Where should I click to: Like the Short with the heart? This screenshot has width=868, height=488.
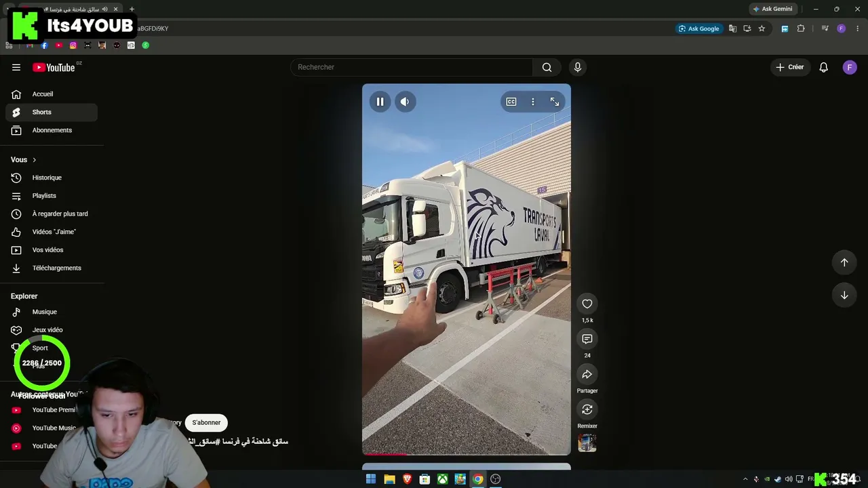tap(587, 304)
